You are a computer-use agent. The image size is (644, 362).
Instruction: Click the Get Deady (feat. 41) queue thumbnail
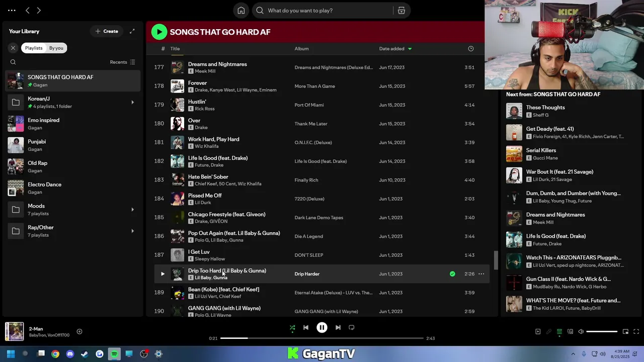(x=514, y=132)
